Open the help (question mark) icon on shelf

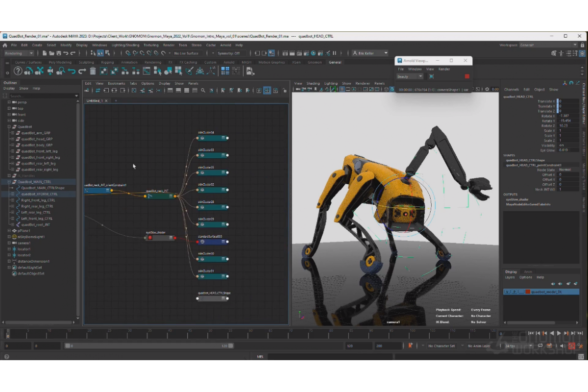coord(18,71)
